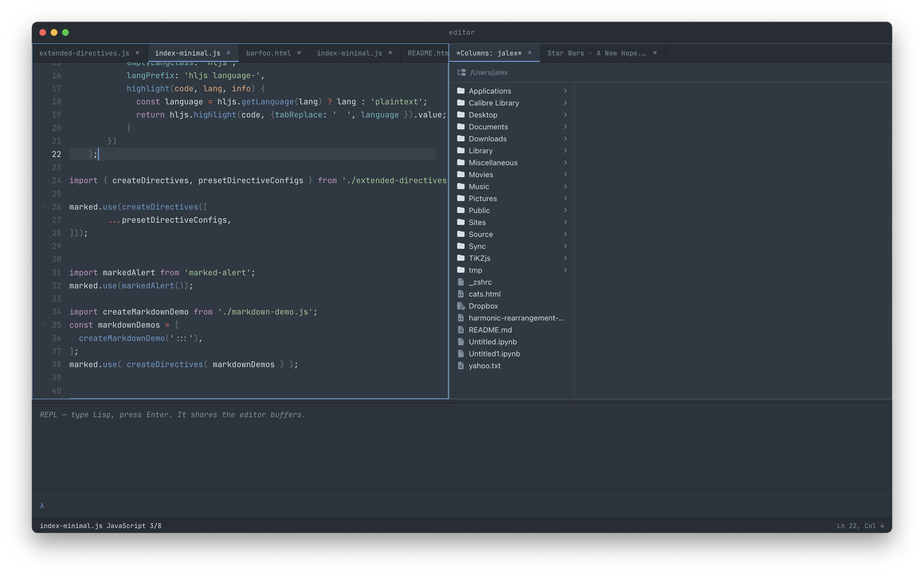Click the directory tree icon beside /Users/jalex
The width and height of the screenshot is (924, 575).
point(461,72)
